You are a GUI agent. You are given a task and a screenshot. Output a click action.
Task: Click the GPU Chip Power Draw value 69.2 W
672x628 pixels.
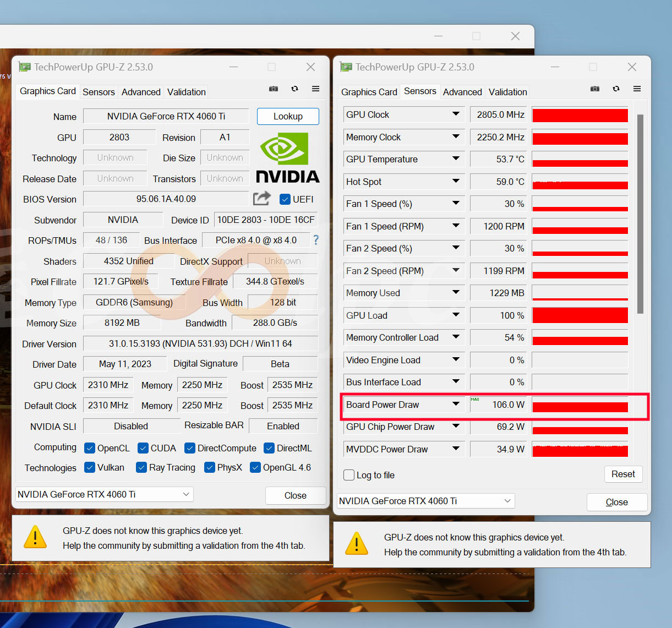[x=499, y=427]
